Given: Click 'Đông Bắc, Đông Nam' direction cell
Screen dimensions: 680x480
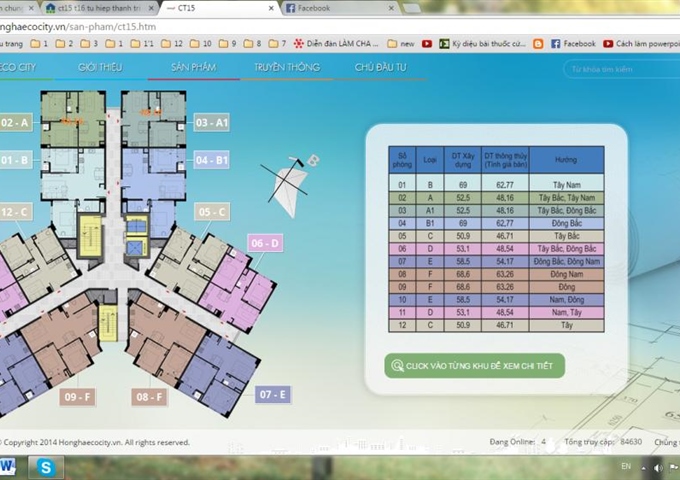Looking at the screenshot, I should pyautogui.click(x=566, y=261).
